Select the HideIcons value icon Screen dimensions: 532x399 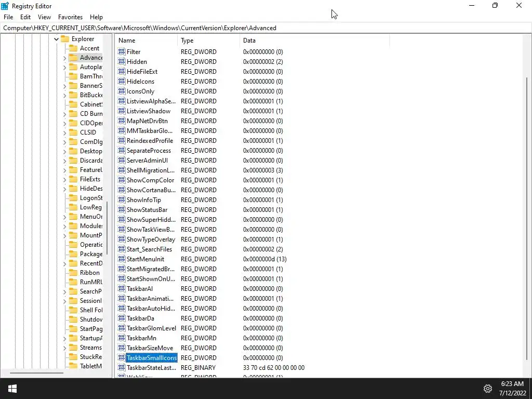pos(122,81)
